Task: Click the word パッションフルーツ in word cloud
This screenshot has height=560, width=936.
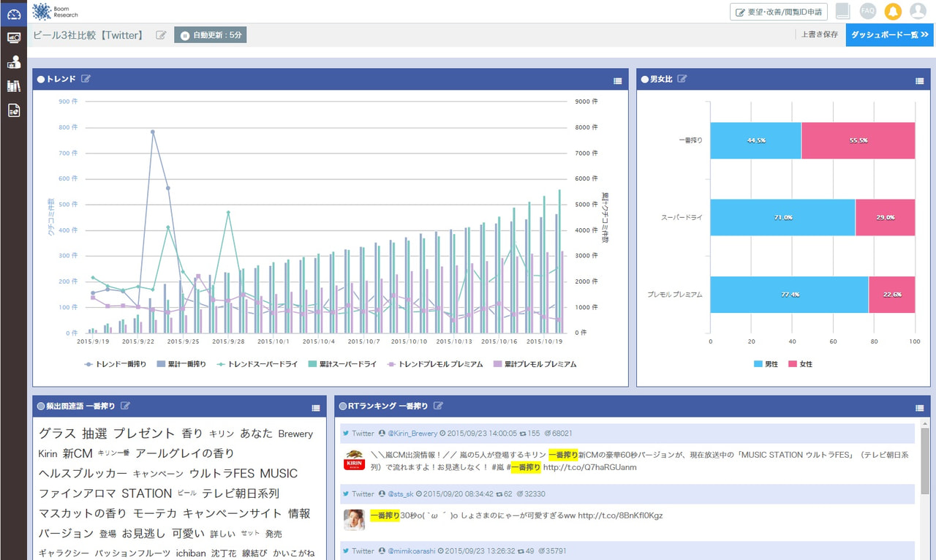Action: coord(132,553)
